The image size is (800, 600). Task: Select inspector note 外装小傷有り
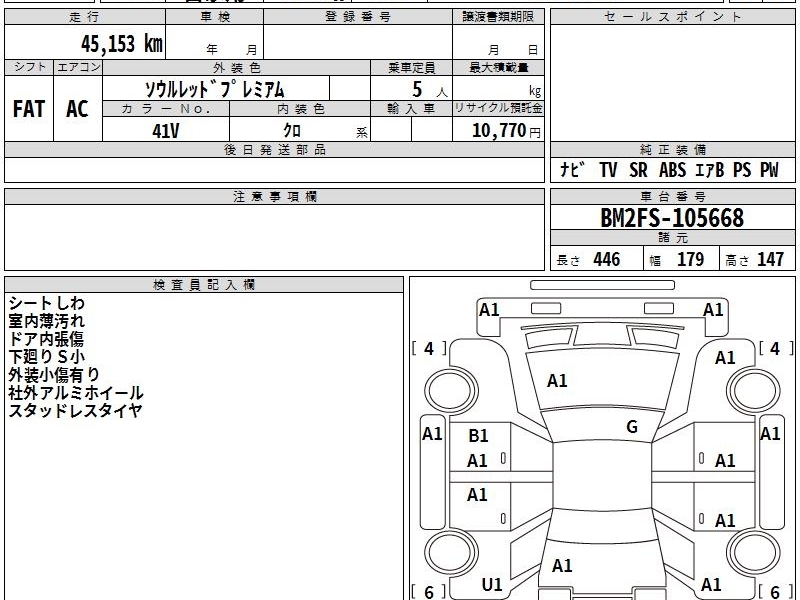click(54, 374)
